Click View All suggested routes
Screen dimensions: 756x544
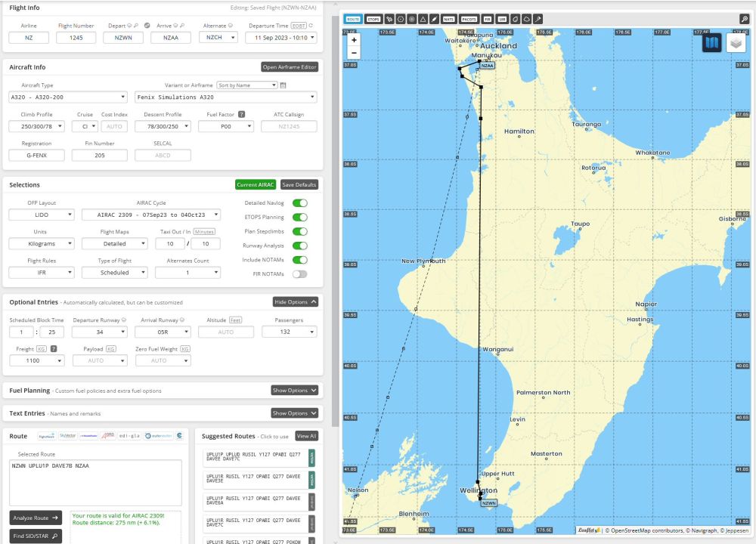[x=307, y=436]
